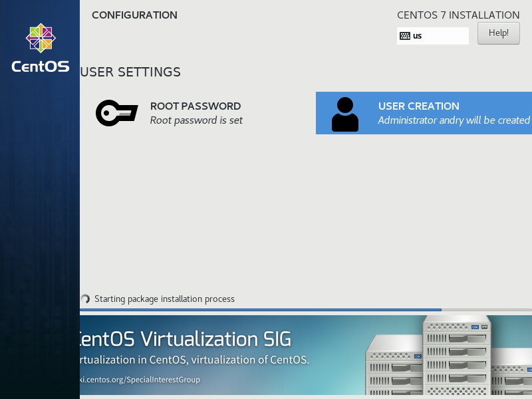Click the user silhouette icon for User Creation

(x=344, y=113)
